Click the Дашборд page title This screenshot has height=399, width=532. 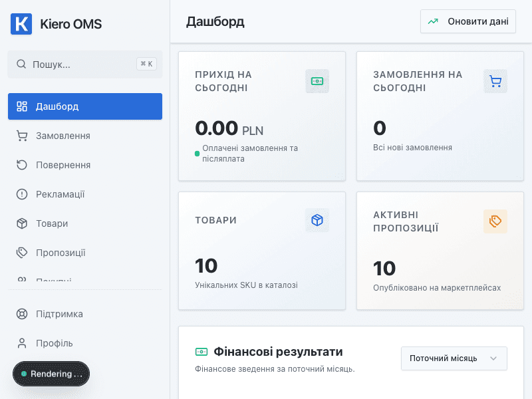pyautogui.click(x=215, y=22)
